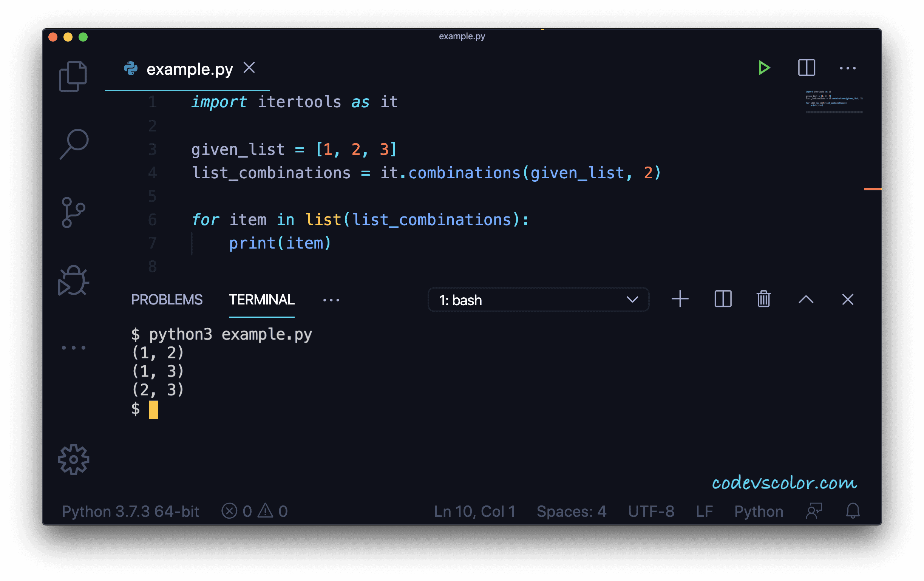This screenshot has width=924, height=581.
Task: Run example.py with the green play button
Action: 764,68
